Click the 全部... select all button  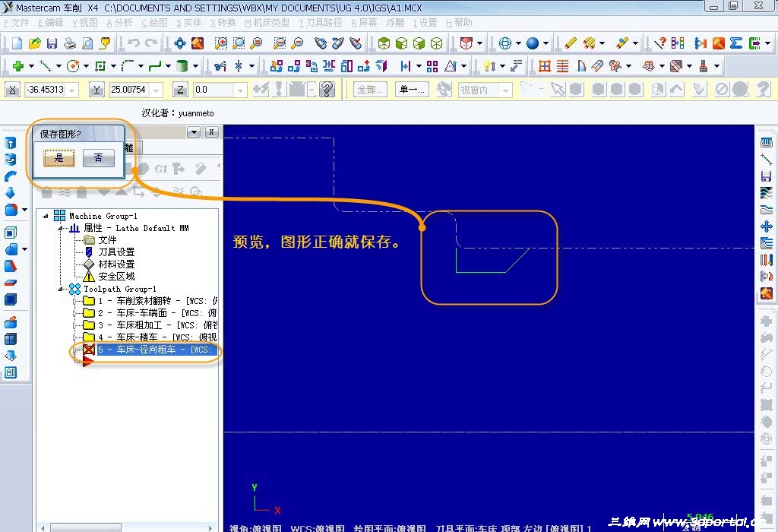coord(370,90)
